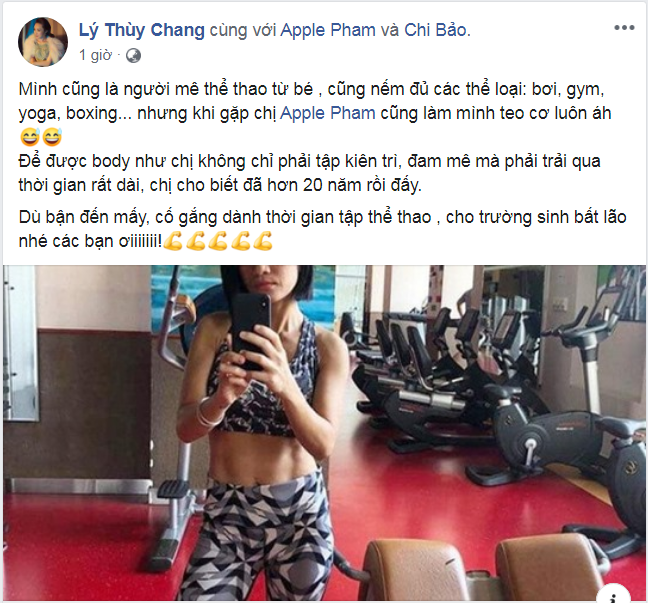Click the second sweat-smile emoji
The height and width of the screenshot is (603, 648).
pyautogui.click(x=52, y=137)
